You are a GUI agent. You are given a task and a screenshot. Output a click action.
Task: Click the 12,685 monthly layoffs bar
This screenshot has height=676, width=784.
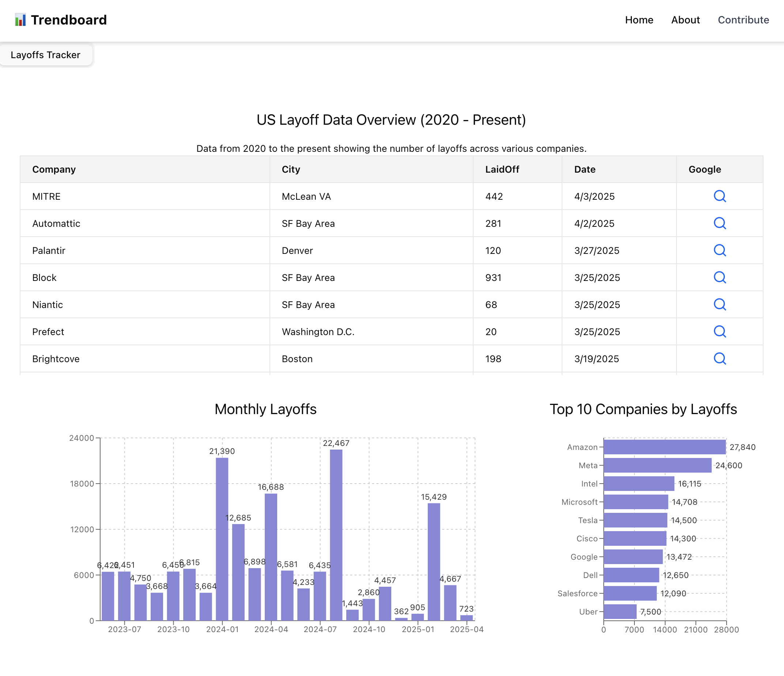point(238,572)
